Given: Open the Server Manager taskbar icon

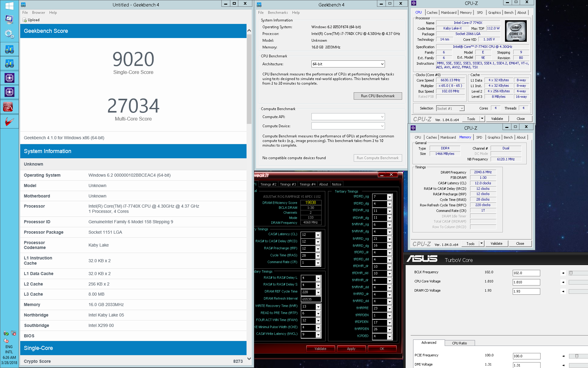Looking at the screenshot, I should [9, 20].
